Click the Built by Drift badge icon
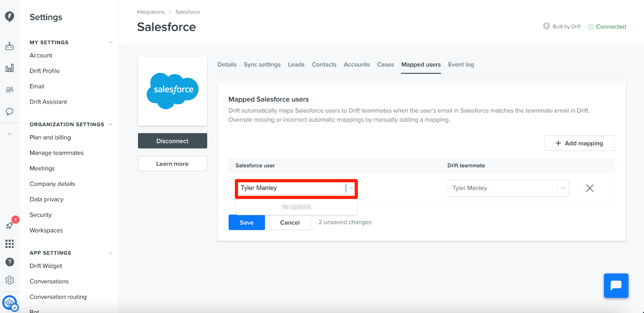This screenshot has height=313, width=644. (x=546, y=26)
